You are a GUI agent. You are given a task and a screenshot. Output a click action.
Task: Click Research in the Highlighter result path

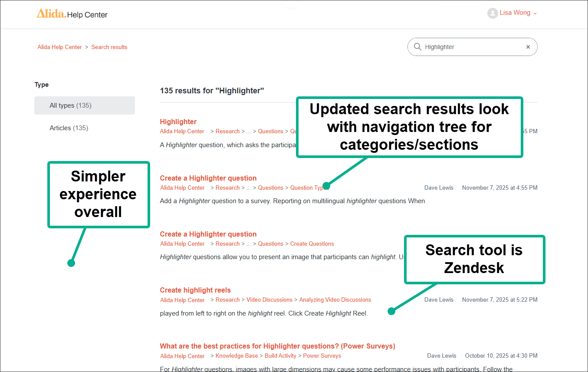click(x=227, y=131)
